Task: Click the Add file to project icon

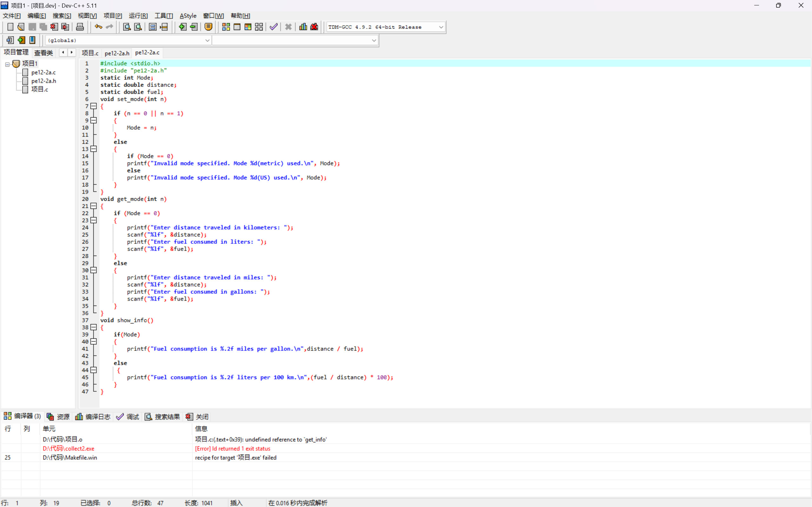Action: pyautogui.click(x=182, y=27)
